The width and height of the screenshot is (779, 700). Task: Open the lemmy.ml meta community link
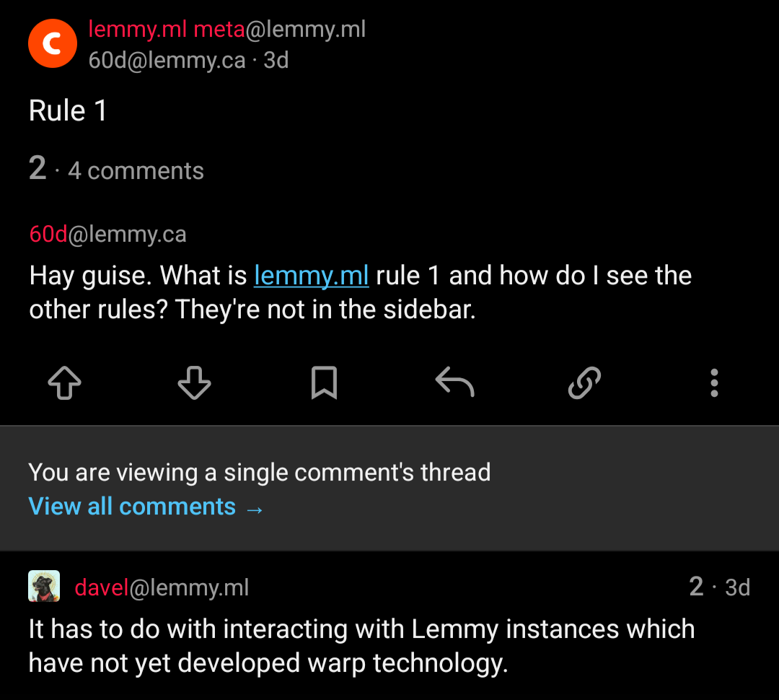coord(227,30)
